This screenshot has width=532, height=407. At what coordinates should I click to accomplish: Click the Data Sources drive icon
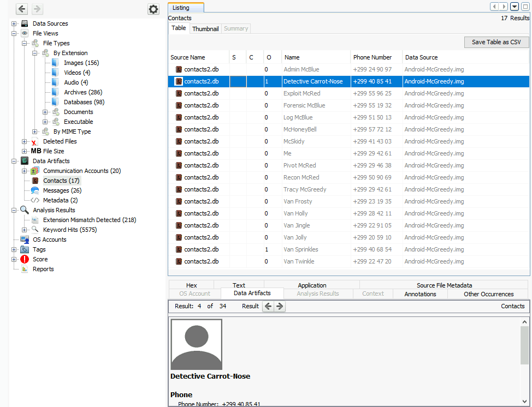25,23
